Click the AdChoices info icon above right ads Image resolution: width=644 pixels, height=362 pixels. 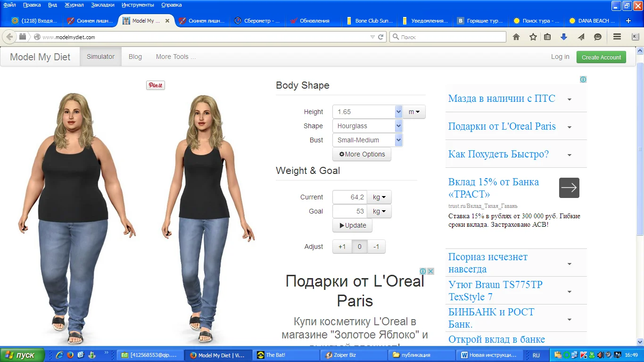(583, 79)
